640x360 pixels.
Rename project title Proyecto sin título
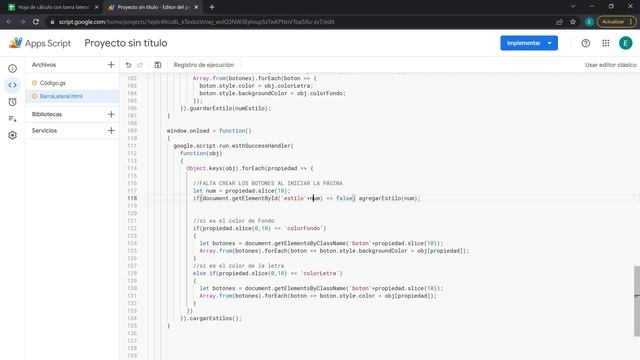[x=126, y=43]
